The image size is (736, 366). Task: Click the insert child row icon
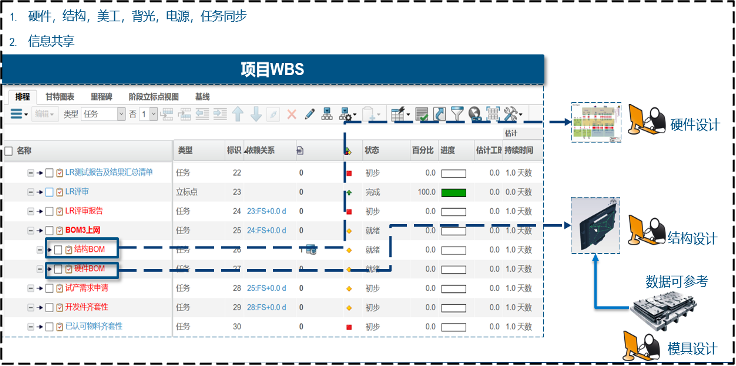point(184,114)
